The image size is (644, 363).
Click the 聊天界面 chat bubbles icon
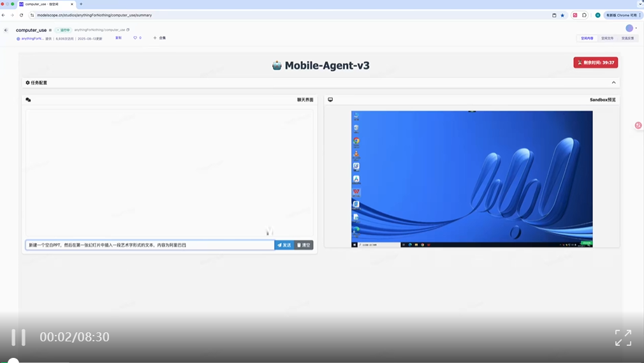[28, 100]
